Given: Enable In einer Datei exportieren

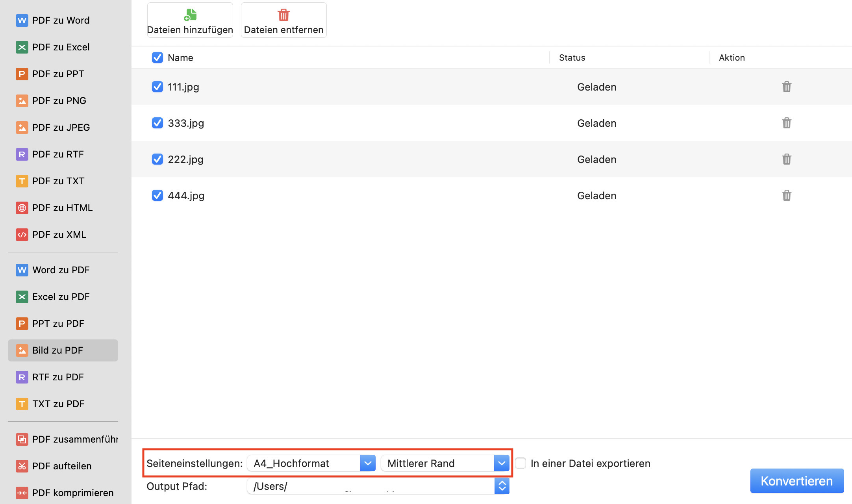Looking at the screenshot, I should [x=520, y=463].
